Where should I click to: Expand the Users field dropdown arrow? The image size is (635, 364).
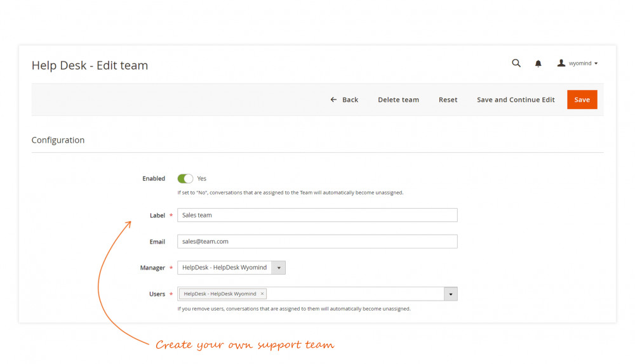tap(450, 294)
